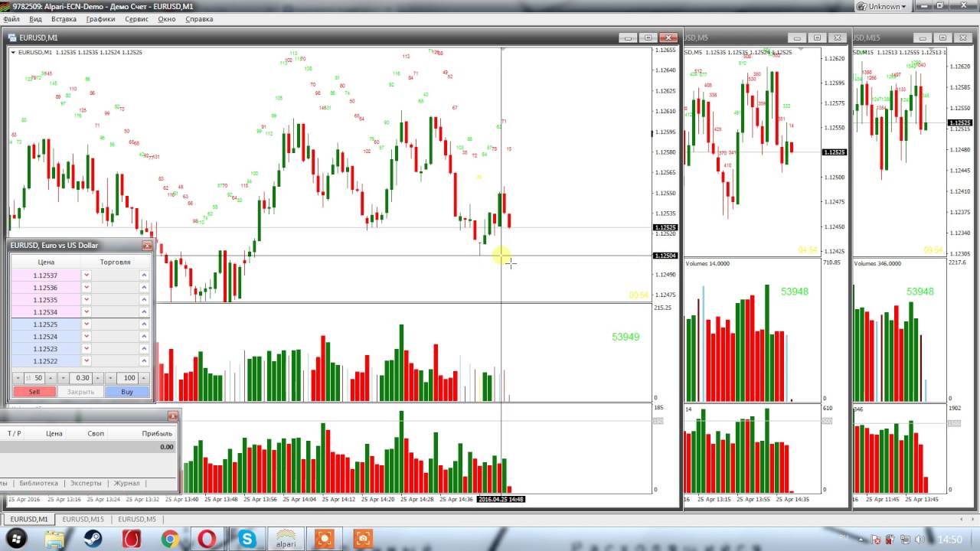980x551 pixels.
Task: Switch to the EURUSD,M15 chart tab
Action: 83,519
